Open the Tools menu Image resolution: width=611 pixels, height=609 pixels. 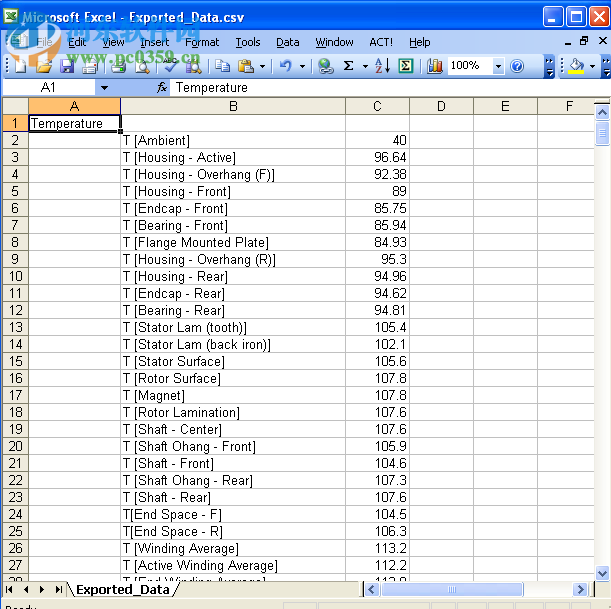click(247, 42)
